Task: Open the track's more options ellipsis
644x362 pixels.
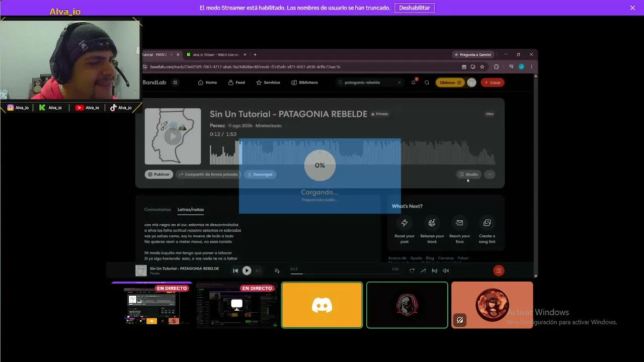Action: pos(490,174)
